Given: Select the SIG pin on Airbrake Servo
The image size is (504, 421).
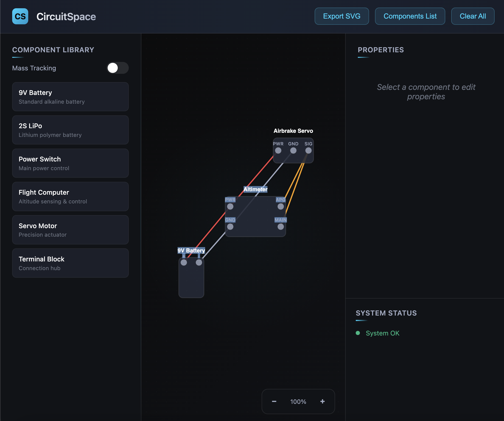Looking at the screenshot, I should tap(308, 151).
